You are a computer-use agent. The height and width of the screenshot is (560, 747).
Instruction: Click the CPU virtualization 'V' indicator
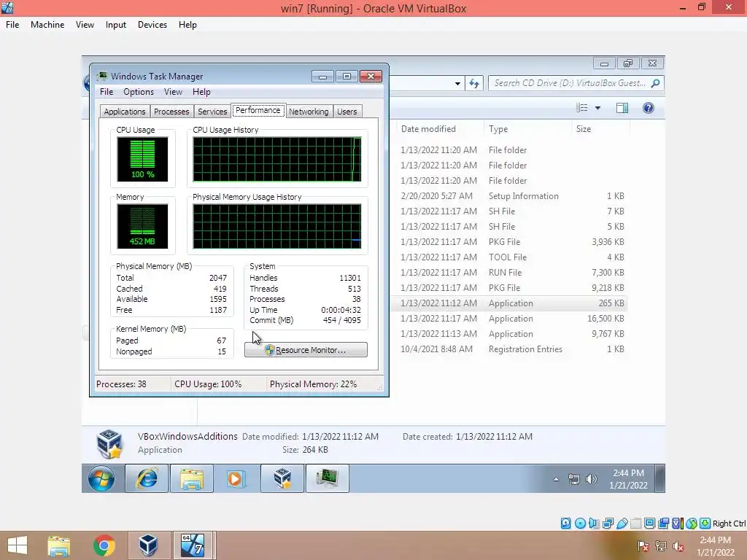677,524
